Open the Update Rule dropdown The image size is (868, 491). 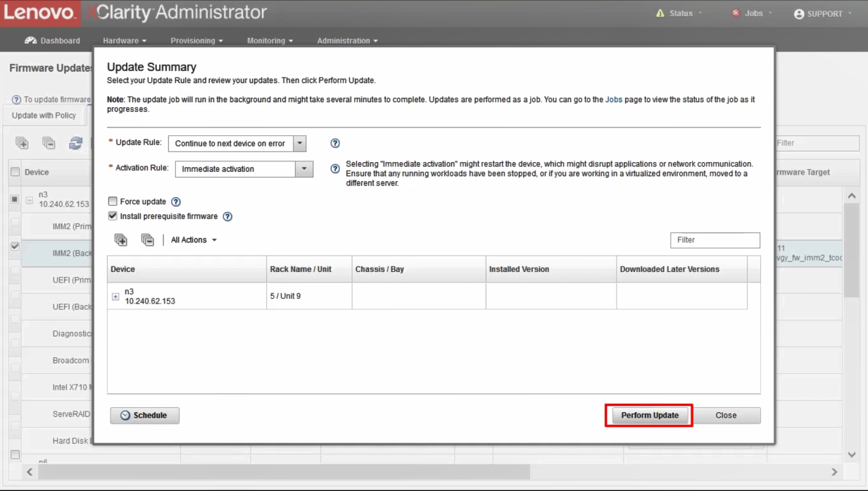(300, 143)
